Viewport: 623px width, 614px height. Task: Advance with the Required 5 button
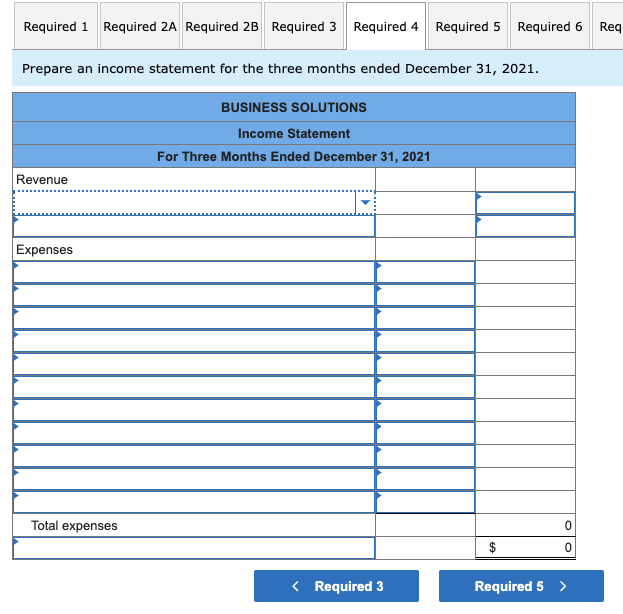(x=521, y=586)
